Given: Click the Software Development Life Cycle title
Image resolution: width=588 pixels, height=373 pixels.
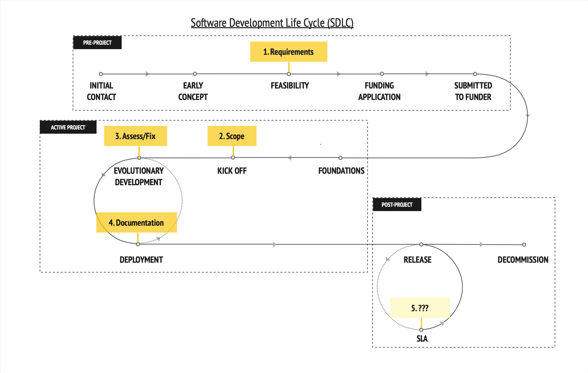Looking at the screenshot, I should pyautogui.click(x=272, y=23).
